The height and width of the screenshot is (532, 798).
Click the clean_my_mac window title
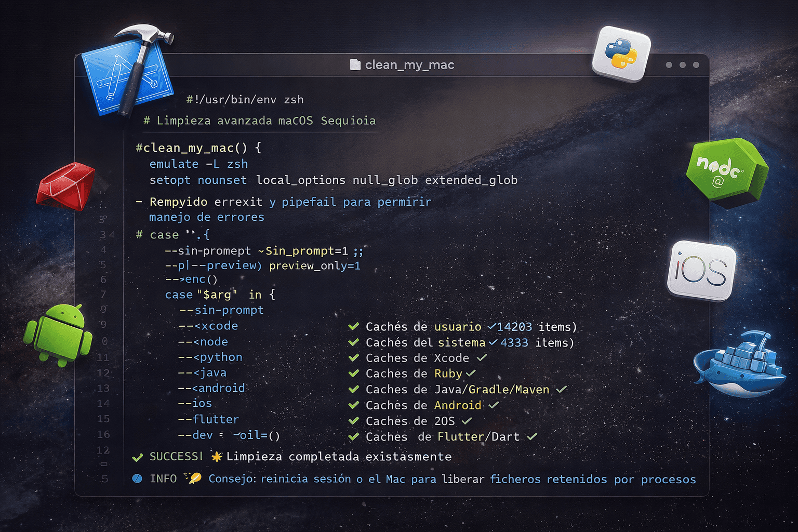click(409, 65)
